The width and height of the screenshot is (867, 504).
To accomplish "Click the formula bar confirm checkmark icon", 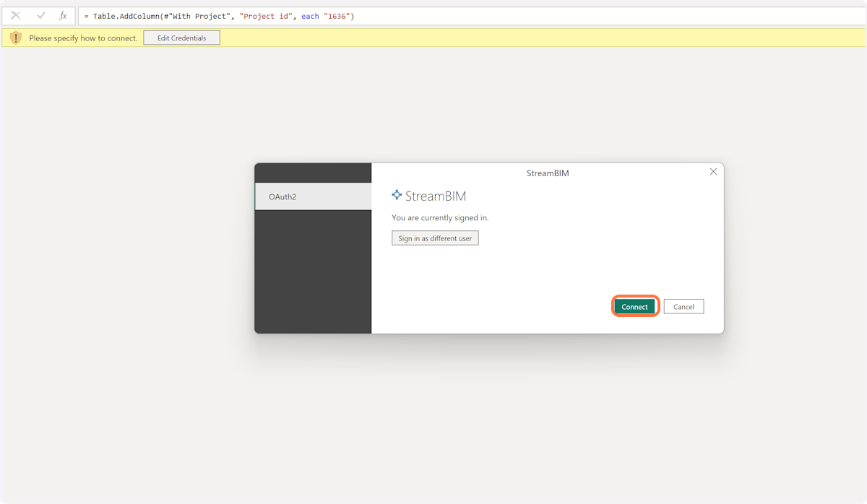I will tap(41, 15).
